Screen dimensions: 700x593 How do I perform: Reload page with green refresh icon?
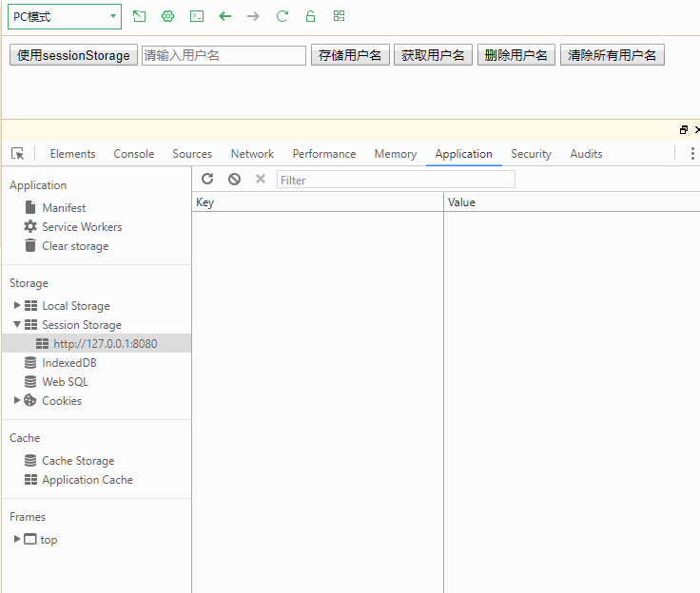click(282, 16)
